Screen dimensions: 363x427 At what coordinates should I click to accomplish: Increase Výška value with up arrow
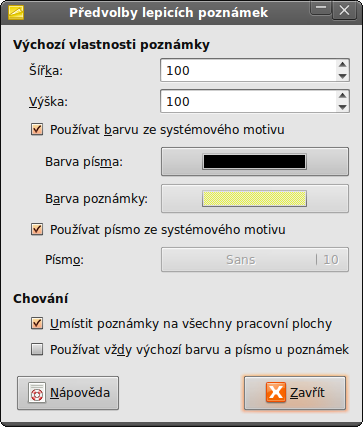click(x=342, y=96)
